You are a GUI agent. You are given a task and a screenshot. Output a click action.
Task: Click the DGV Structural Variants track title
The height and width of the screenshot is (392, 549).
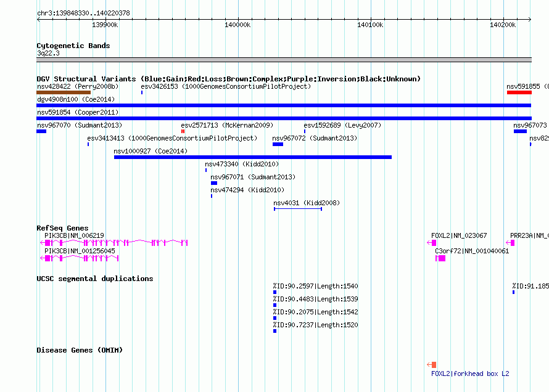[229, 79]
